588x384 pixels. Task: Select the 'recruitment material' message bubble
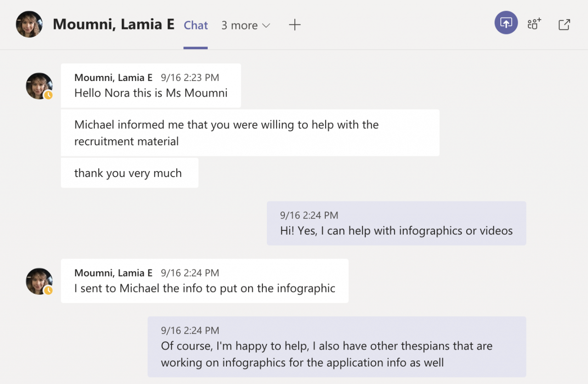(250, 132)
